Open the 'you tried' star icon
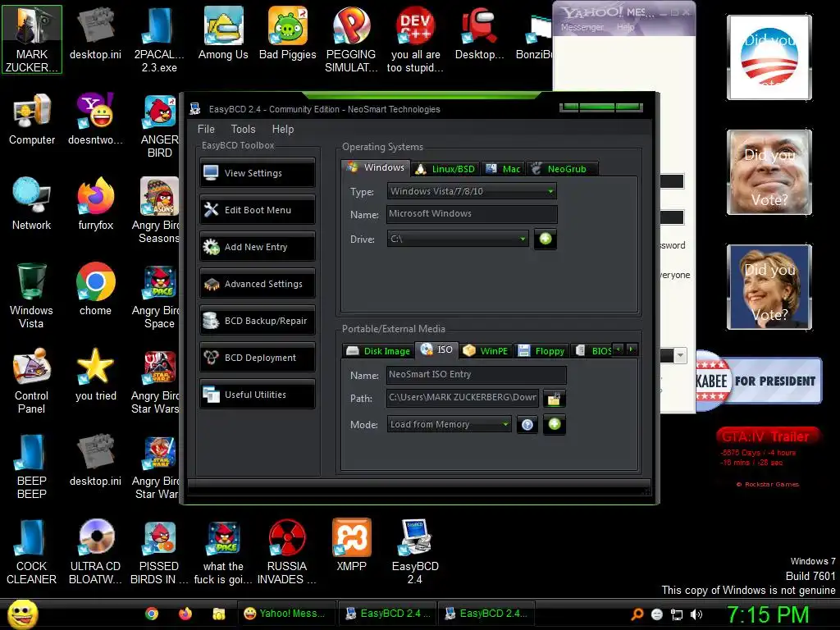The image size is (840, 630). (x=95, y=374)
